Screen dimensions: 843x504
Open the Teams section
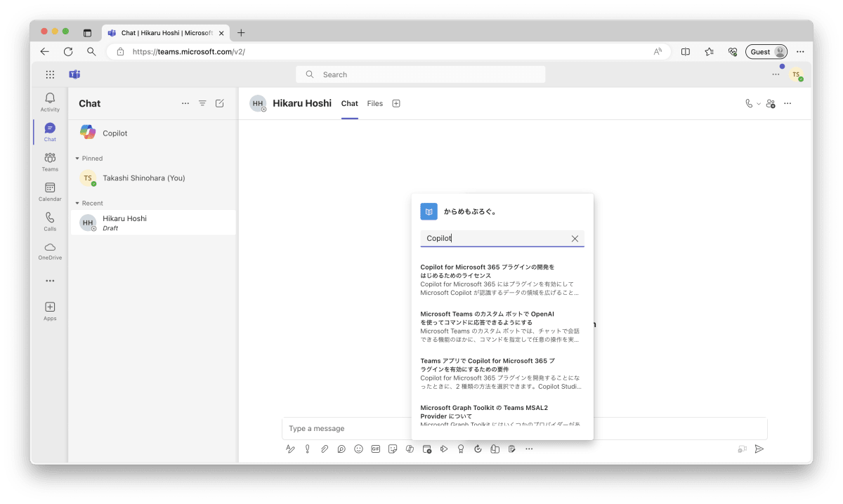pyautogui.click(x=50, y=161)
